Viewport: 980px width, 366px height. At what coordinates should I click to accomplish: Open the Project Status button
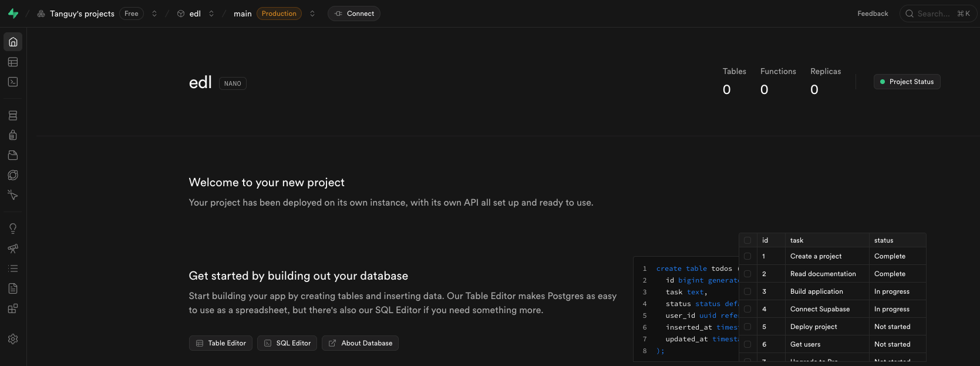[x=907, y=82]
